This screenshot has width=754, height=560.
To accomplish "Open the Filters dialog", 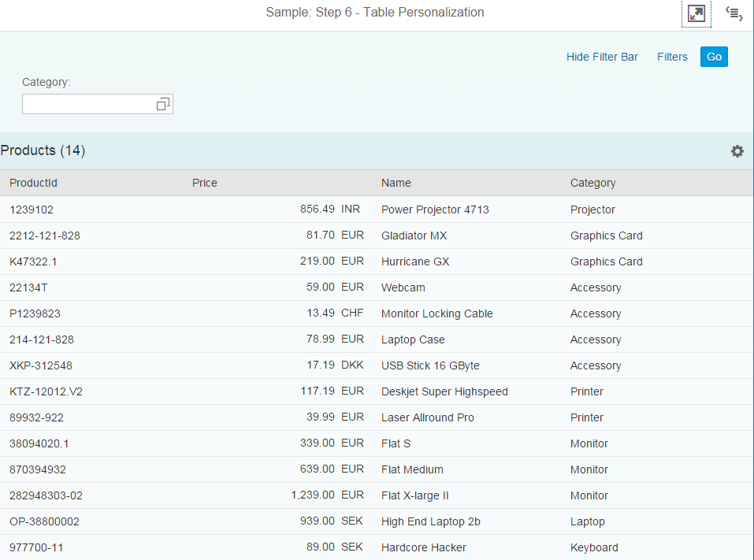I will tap(672, 57).
